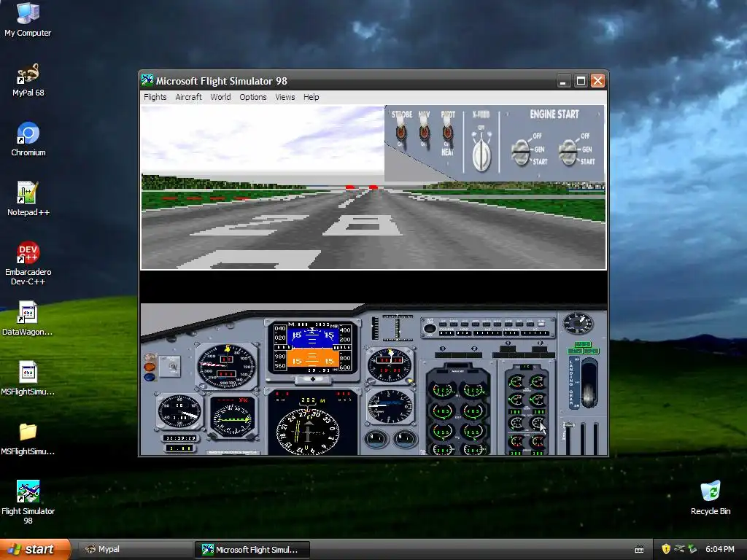Click the Kollsman pressure knob below attitude display
Screen dimensions: 747x560
tap(312, 379)
